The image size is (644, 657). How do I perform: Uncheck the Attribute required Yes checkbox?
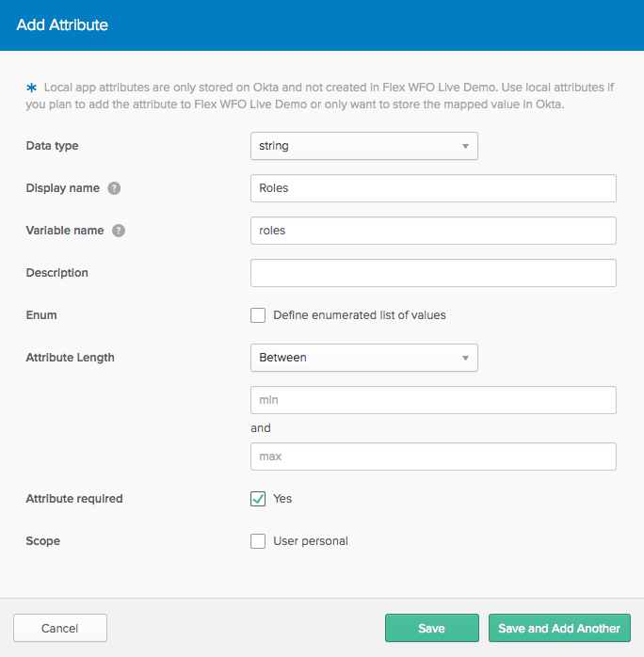coord(258,499)
